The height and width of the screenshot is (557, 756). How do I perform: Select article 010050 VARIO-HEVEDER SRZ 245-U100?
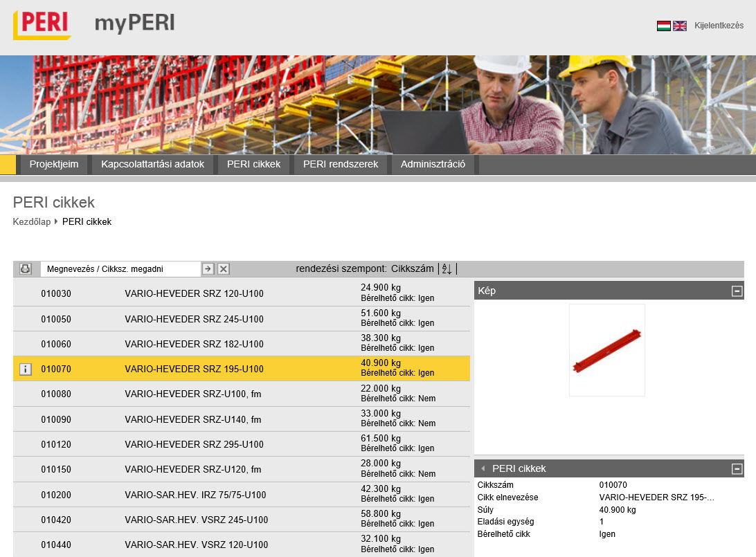(242, 319)
